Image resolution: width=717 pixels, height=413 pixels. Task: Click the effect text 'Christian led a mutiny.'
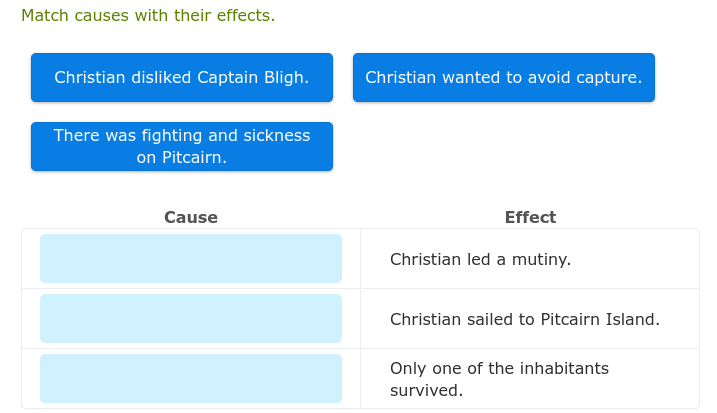[480, 259]
